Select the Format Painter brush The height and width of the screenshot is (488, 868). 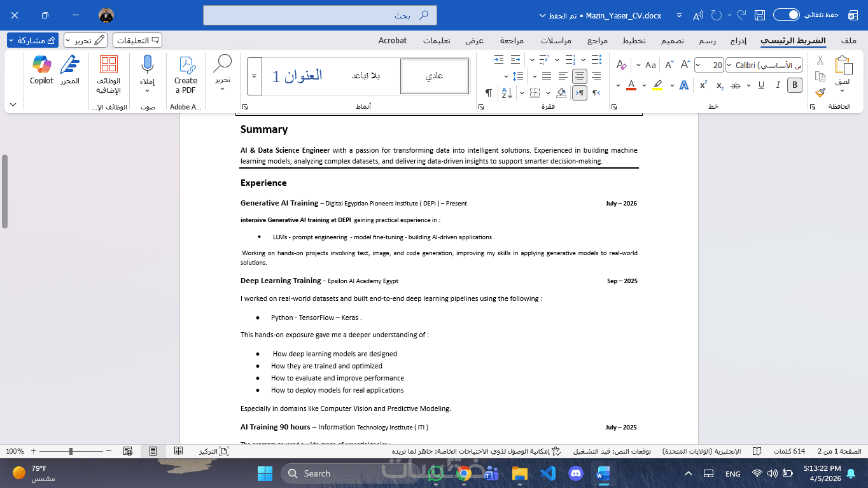[820, 92]
